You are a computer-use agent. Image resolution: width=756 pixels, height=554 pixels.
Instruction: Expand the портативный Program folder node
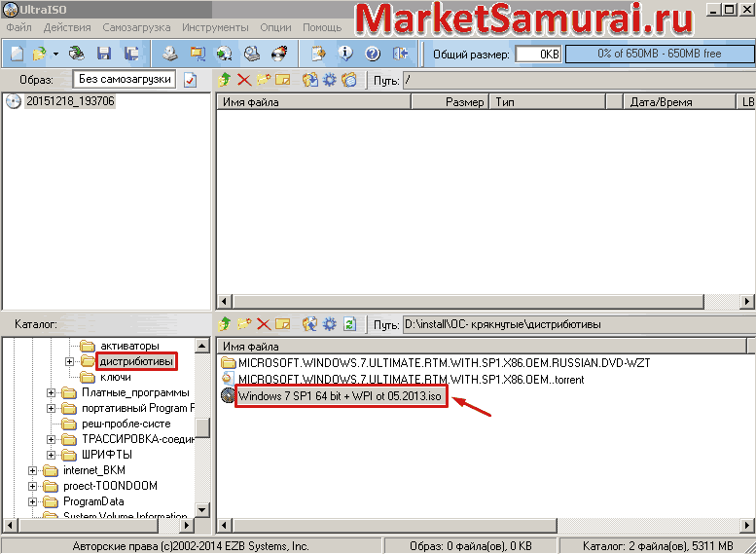(51, 408)
